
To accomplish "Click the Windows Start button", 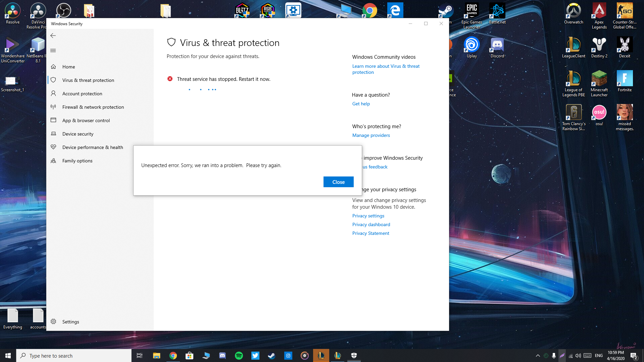I will (x=8, y=356).
